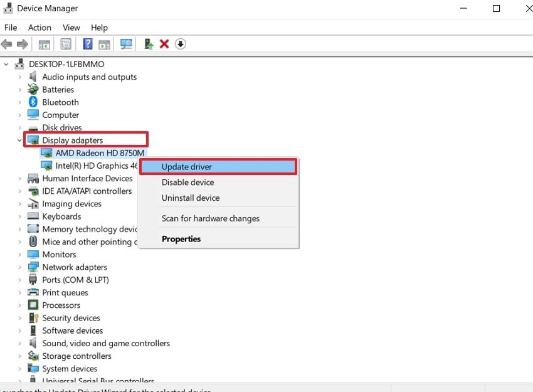The image size is (533, 392).
Task: Select the Software devices label
Action: (72, 331)
